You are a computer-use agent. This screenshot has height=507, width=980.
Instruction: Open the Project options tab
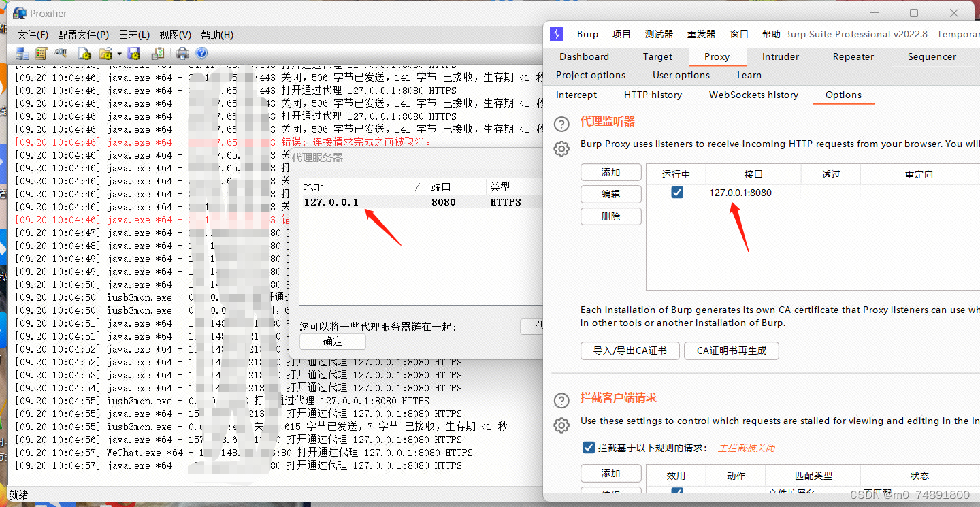click(591, 75)
